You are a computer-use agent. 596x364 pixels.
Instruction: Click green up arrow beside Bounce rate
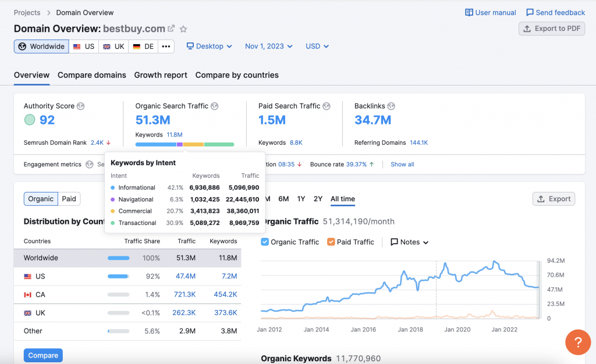click(371, 165)
